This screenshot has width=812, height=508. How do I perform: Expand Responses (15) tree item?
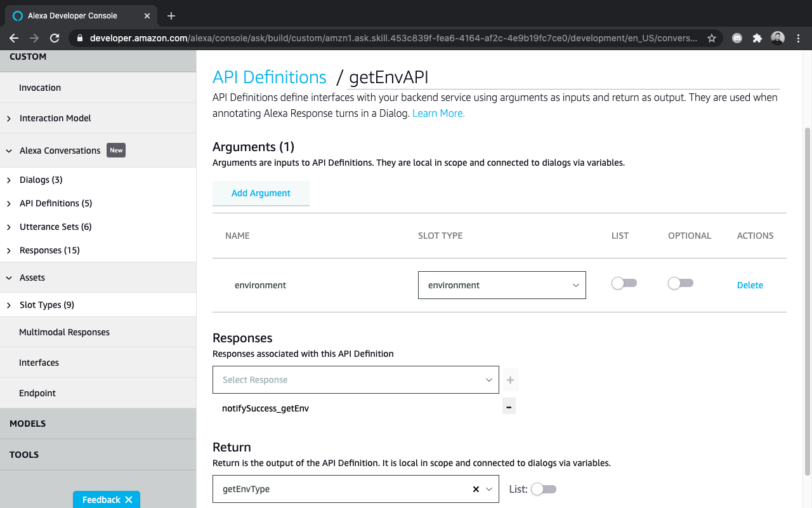pyautogui.click(x=9, y=250)
